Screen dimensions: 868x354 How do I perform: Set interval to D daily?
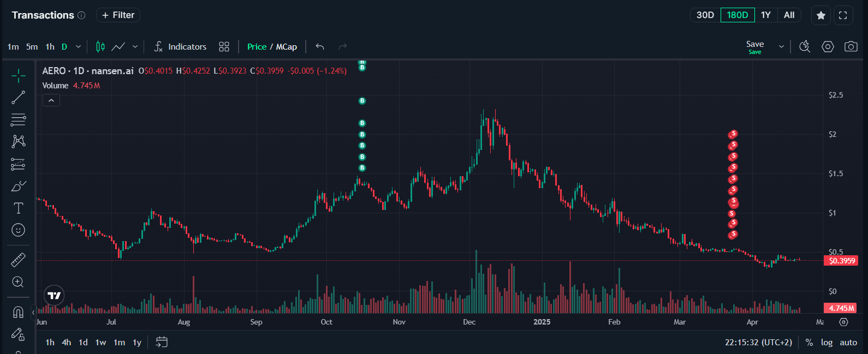coord(64,47)
